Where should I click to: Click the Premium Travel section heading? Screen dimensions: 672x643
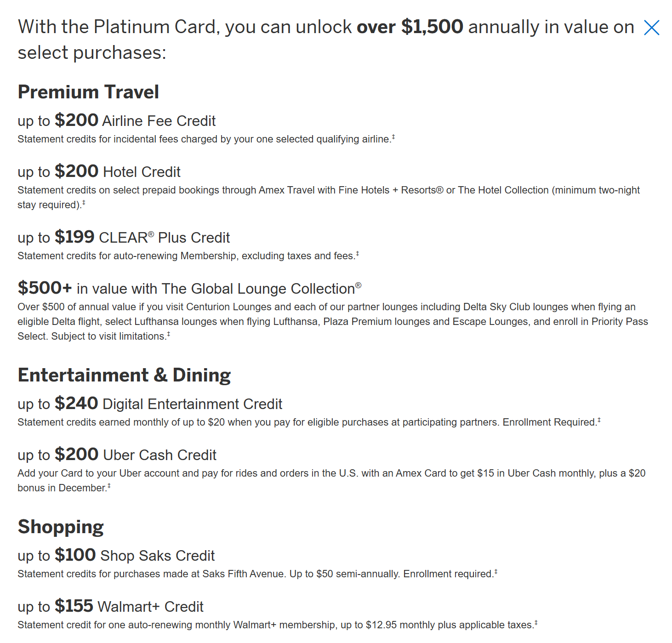(88, 92)
